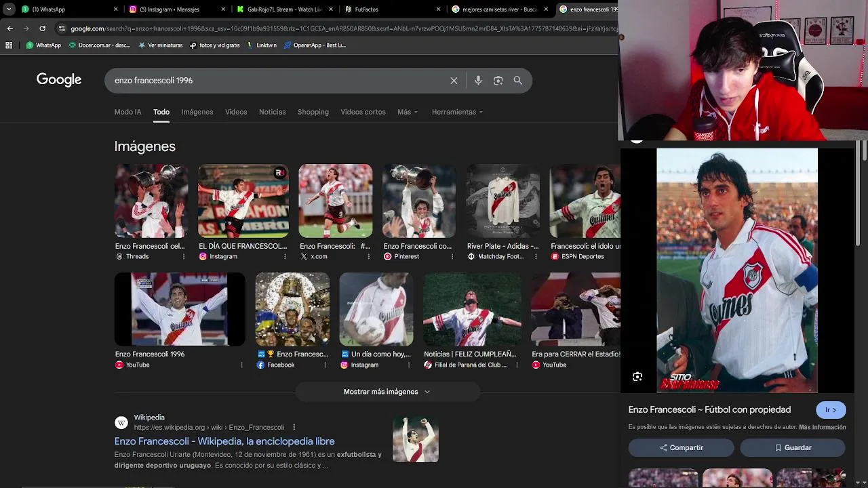Switch to the Modo IA tab

[x=128, y=112]
